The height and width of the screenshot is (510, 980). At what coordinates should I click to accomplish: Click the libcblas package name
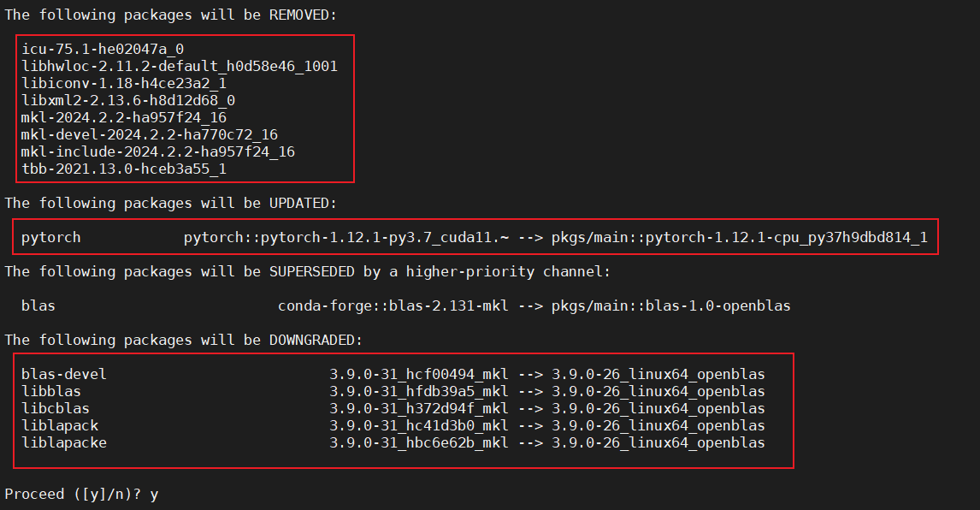pos(55,409)
